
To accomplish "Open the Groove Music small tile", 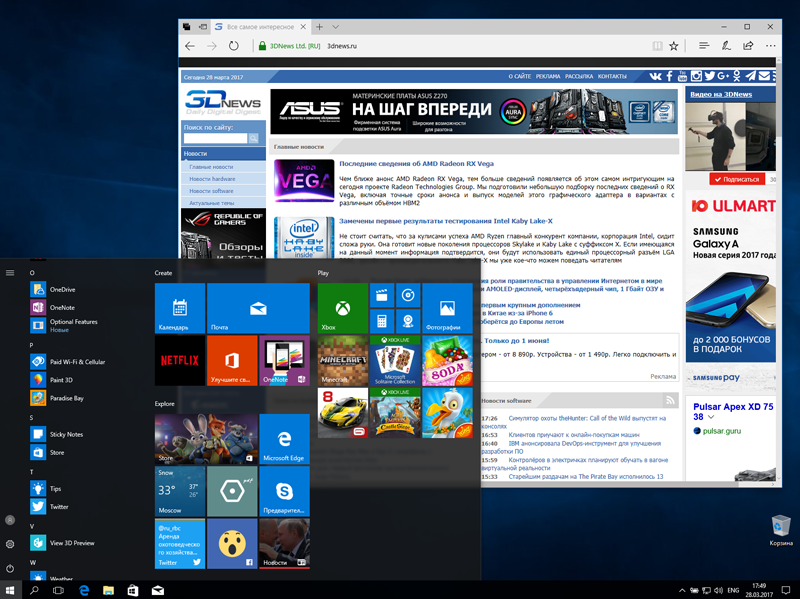I will [408, 295].
